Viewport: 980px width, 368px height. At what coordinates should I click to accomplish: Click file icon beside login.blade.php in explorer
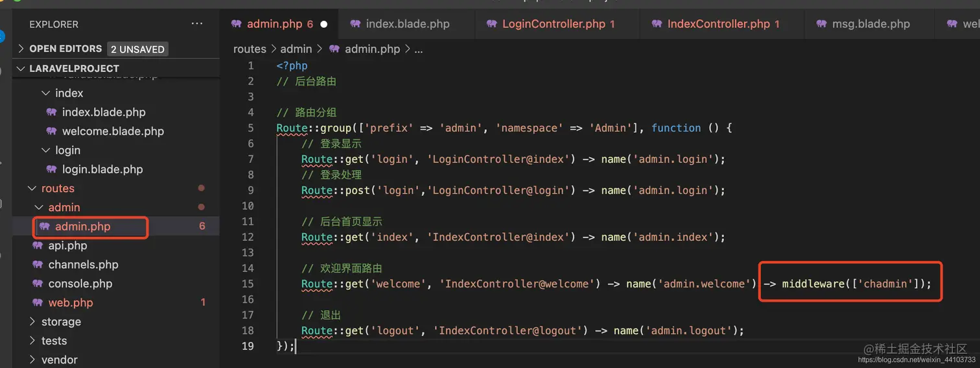click(52, 169)
